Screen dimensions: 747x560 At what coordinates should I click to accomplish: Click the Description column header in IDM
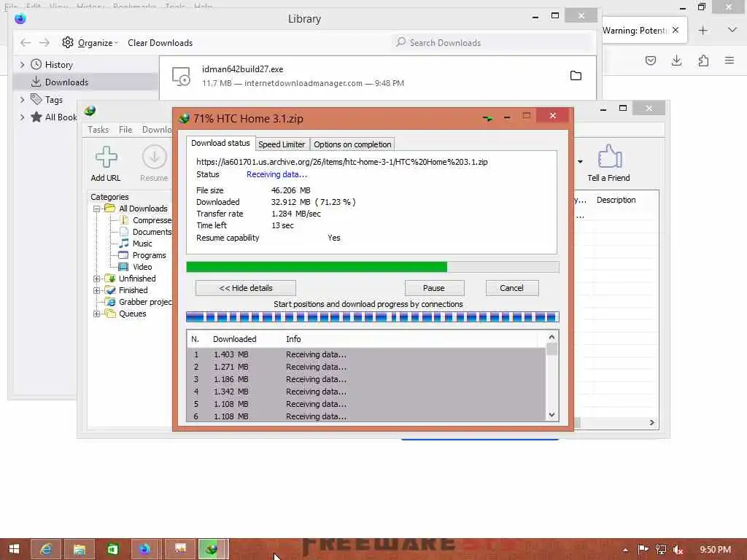coord(616,200)
